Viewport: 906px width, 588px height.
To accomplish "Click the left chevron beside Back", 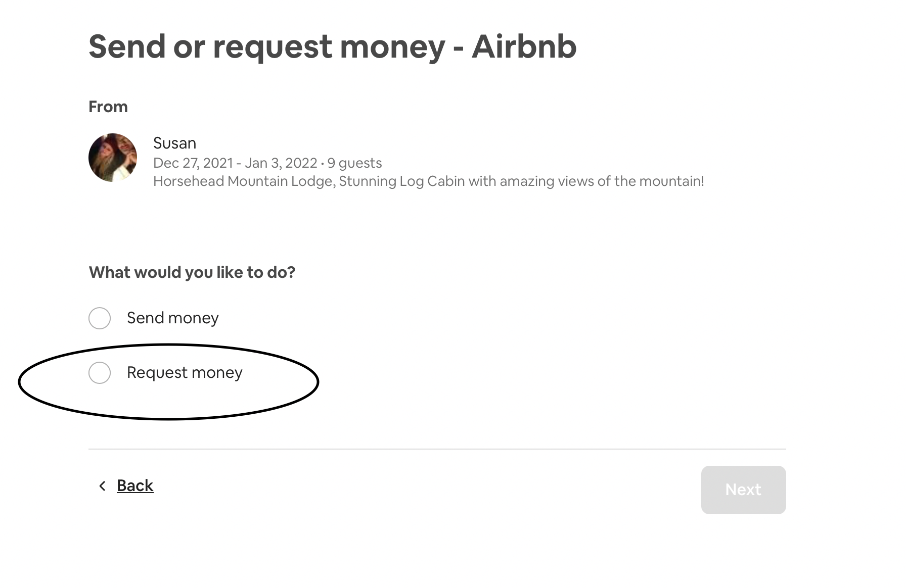I will [102, 486].
